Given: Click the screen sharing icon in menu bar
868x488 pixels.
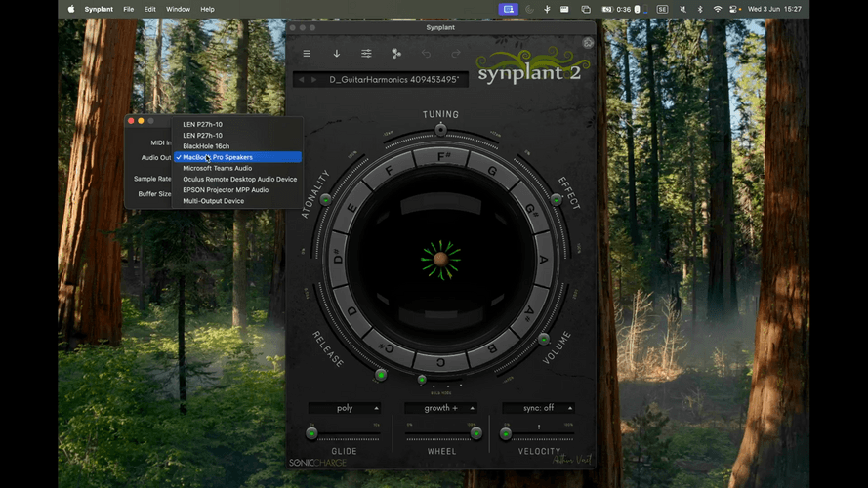Looking at the screenshot, I should [508, 9].
